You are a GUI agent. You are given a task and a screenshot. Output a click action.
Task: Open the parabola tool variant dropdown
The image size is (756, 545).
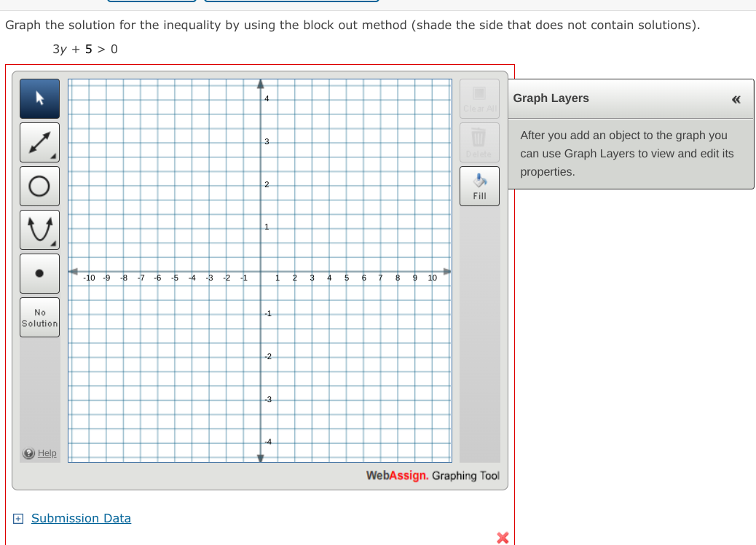point(53,243)
